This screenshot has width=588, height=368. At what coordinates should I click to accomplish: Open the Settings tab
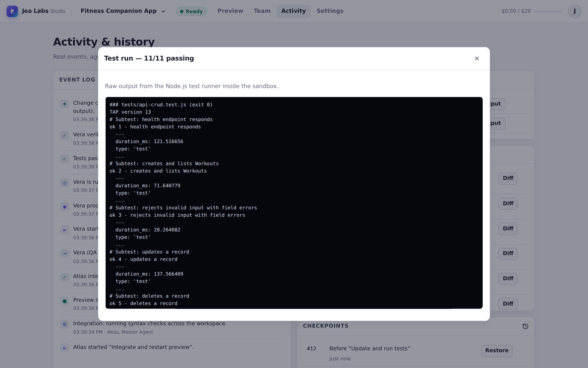(330, 11)
